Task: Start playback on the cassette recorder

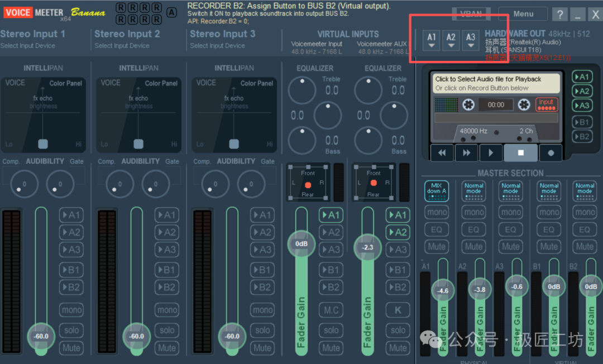Action: 491,152
